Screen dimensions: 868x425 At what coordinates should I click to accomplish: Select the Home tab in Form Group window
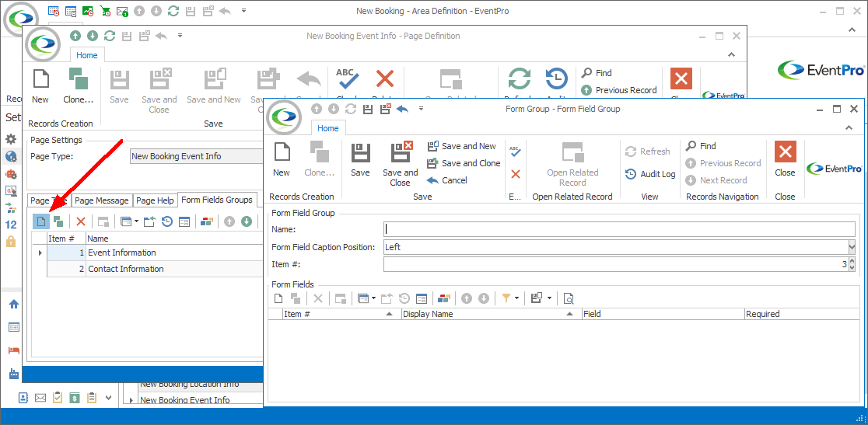point(327,128)
